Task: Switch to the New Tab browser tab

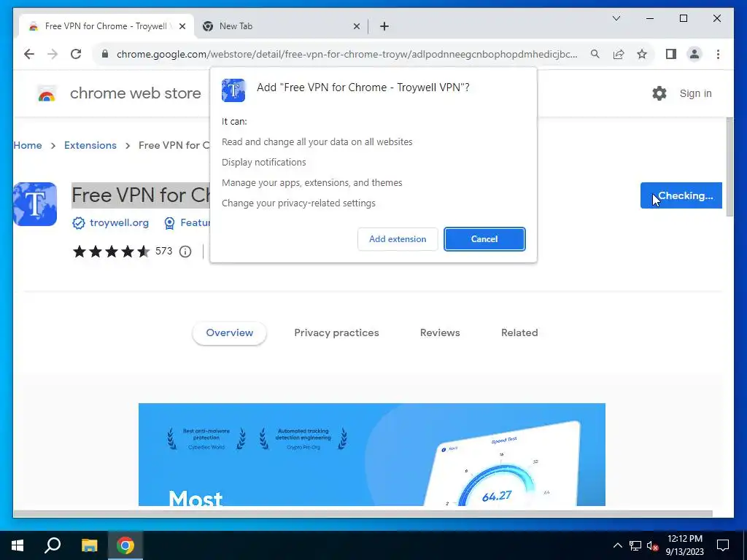Action: point(281,26)
